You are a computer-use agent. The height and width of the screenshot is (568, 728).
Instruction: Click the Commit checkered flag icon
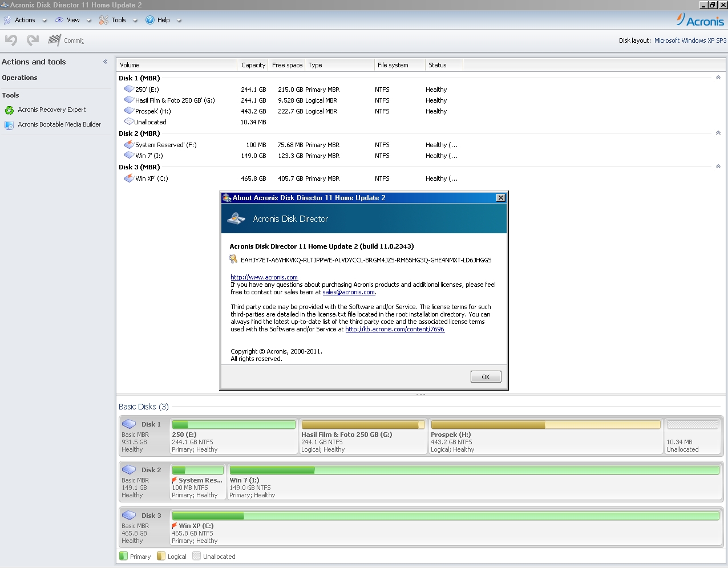coord(54,40)
